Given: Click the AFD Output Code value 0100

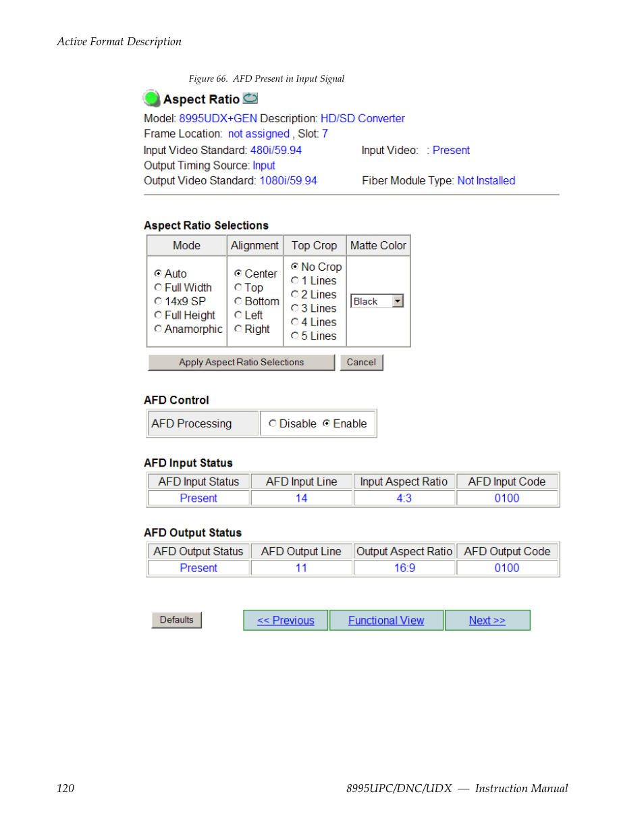Looking at the screenshot, I should pos(507,568).
